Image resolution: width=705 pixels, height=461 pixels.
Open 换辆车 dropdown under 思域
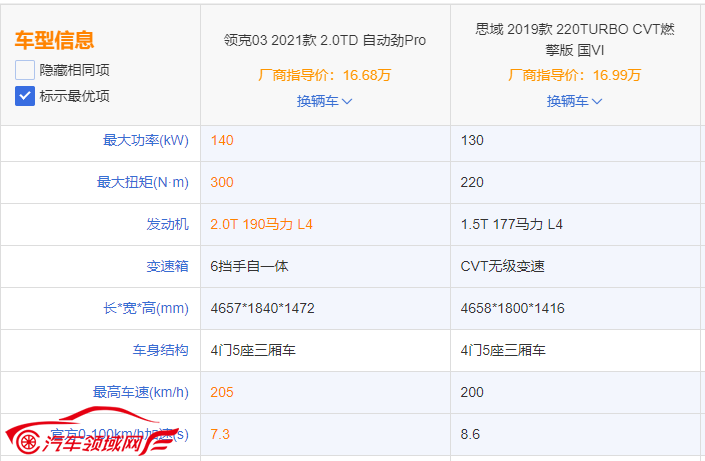click(x=574, y=101)
